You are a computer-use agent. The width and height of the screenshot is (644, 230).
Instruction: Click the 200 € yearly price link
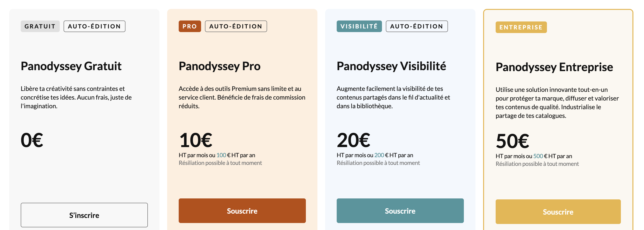(379, 155)
